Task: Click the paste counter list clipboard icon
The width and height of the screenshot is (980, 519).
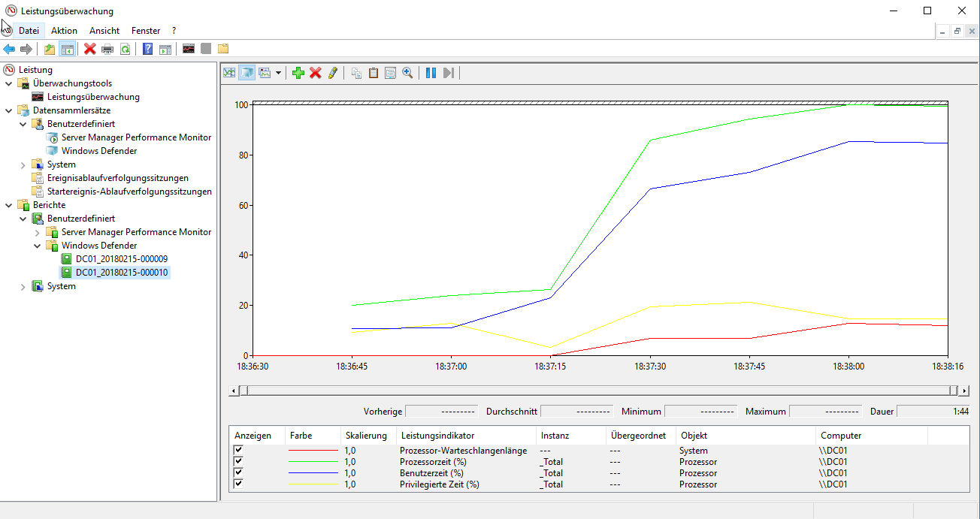Action: click(373, 73)
